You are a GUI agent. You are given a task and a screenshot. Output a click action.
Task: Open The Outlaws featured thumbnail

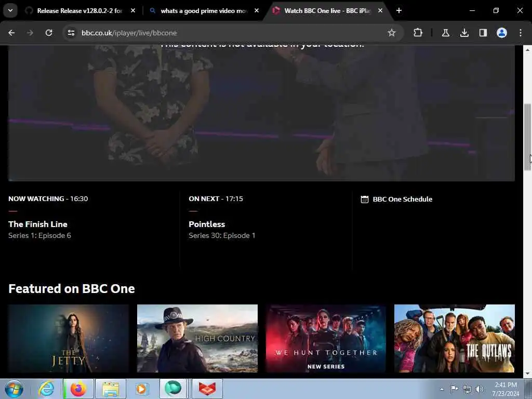point(455,338)
